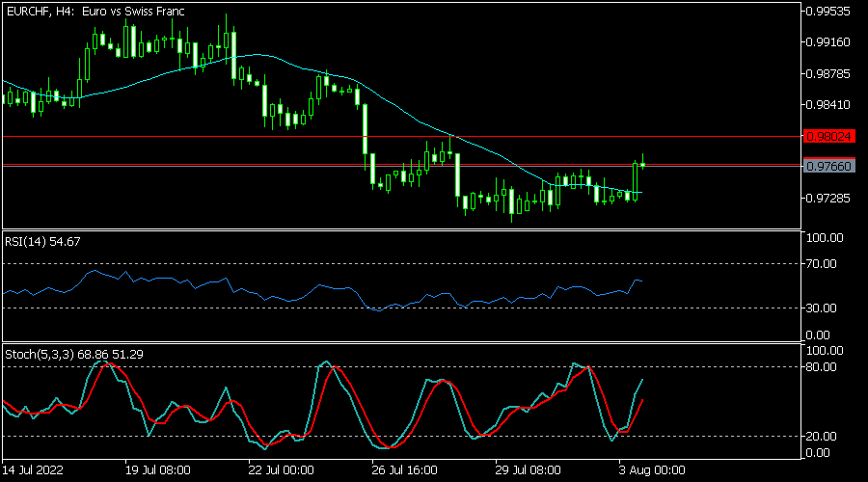Screen dimensions: 868x482
Task: Select the EURCHF, H4 chart title text
Action: [95, 11]
